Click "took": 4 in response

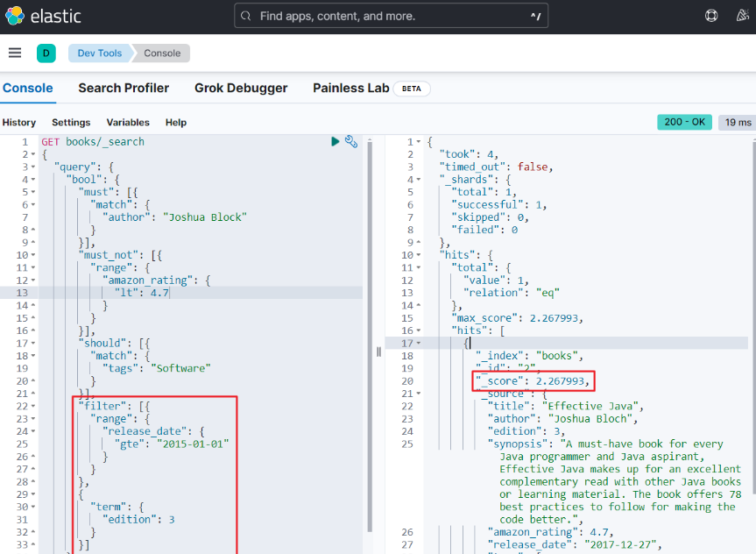pos(469,154)
